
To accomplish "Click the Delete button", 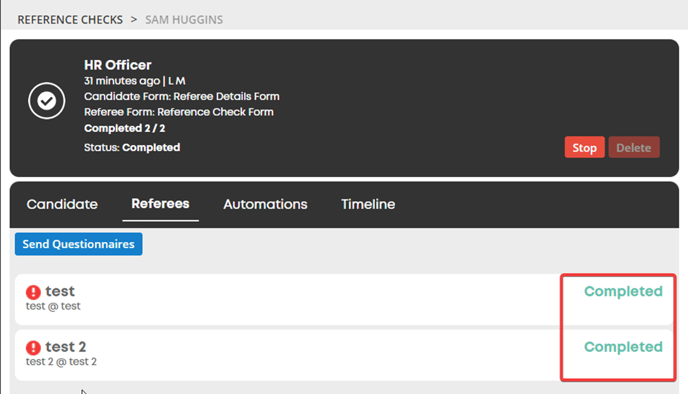I will point(634,147).
